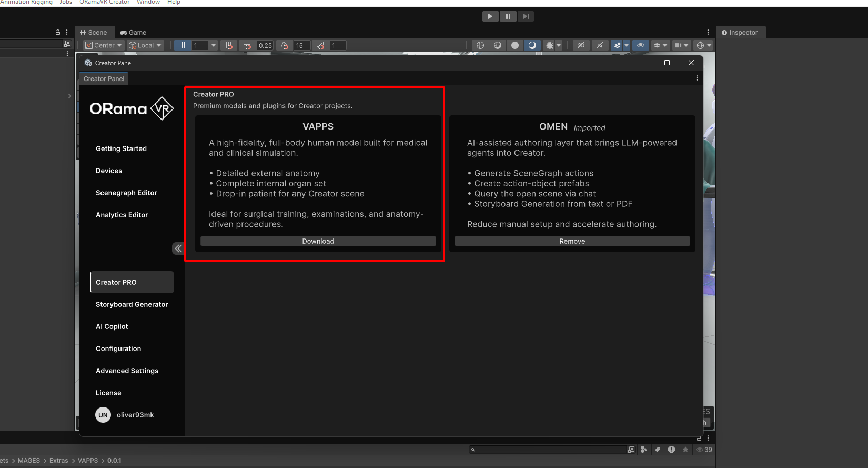Viewport: 868px width, 468px height.
Task: Open the Jobs menu
Action: coord(66,2)
